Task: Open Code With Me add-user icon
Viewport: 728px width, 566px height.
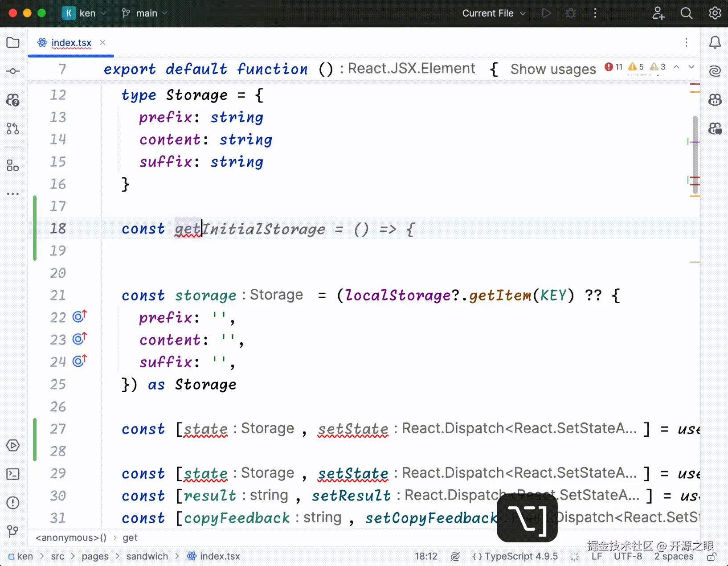Action: [658, 13]
